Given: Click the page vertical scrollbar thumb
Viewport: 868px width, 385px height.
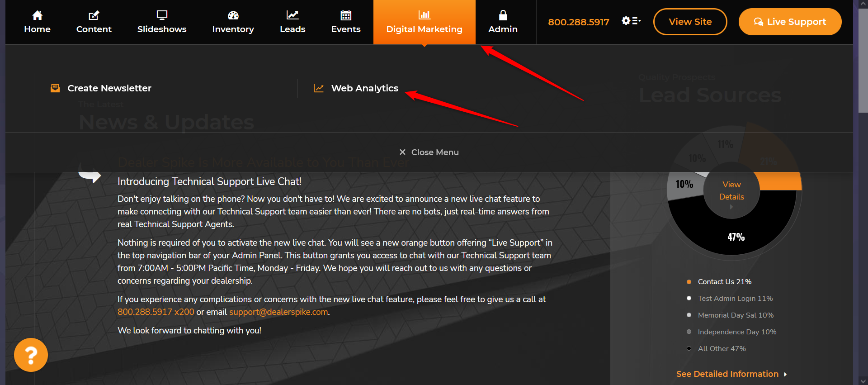Looking at the screenshot, I should click(x=863, y=61).
